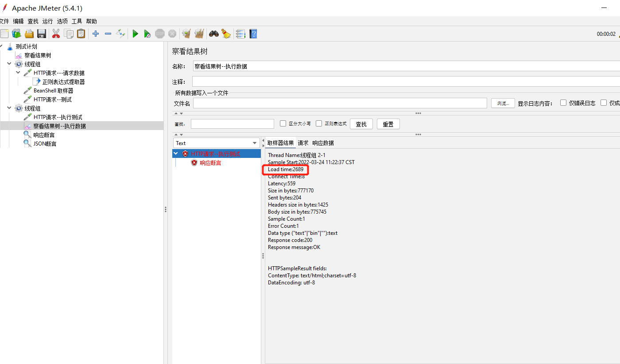Click into the 文件名 filename field
The height and width of the screenshot is (364, 620).
click(340, 103)
